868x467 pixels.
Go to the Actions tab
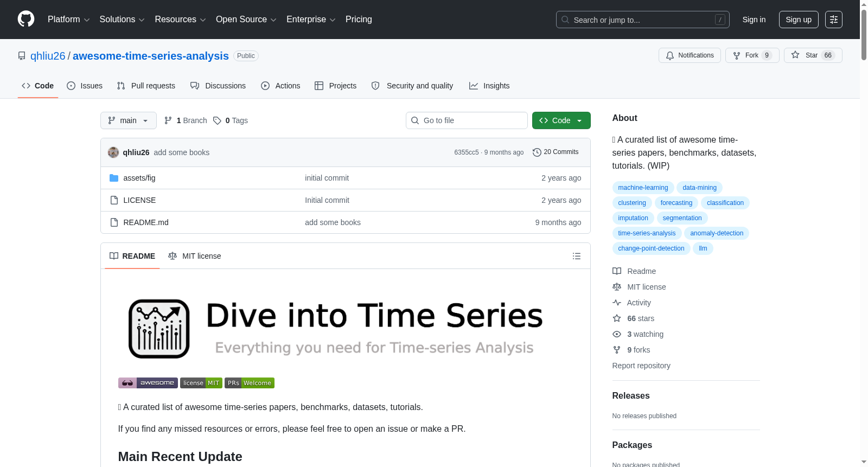pyautogui.click(x=280, y=86)
